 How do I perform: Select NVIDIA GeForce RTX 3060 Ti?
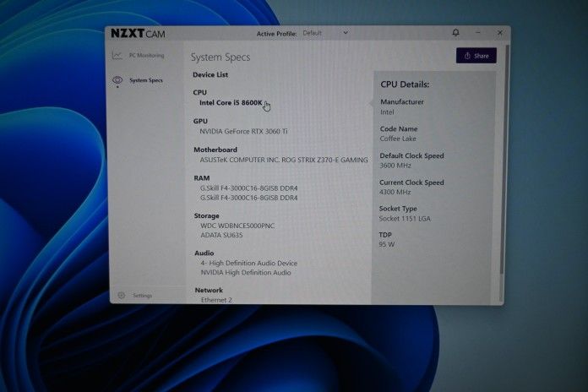pos(243,131)
